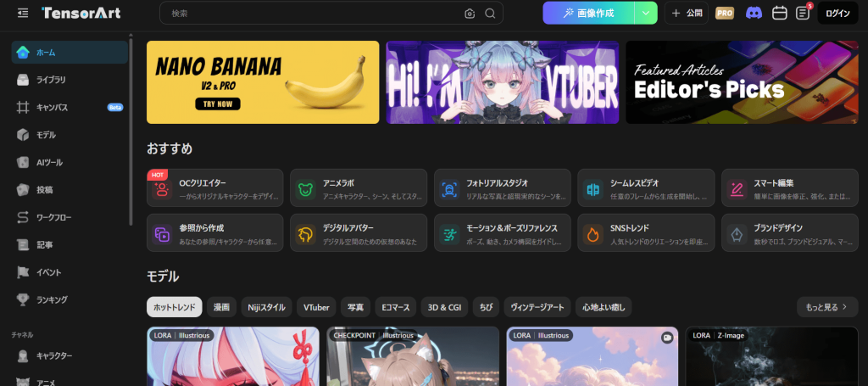Select the ホットトレンド filter tab
The width and height of the screenshot is (868, 386).
pyautogui.click(x=174, y=306)
